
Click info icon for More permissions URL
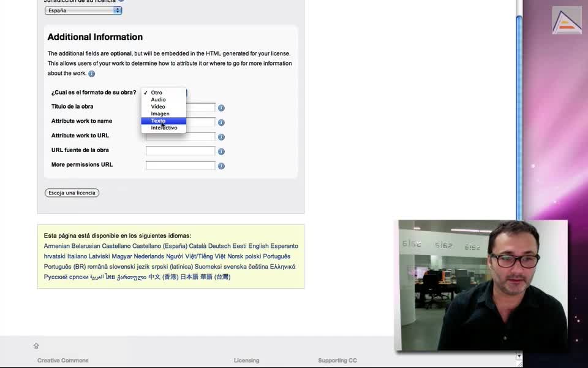click(x=221, y=166)
